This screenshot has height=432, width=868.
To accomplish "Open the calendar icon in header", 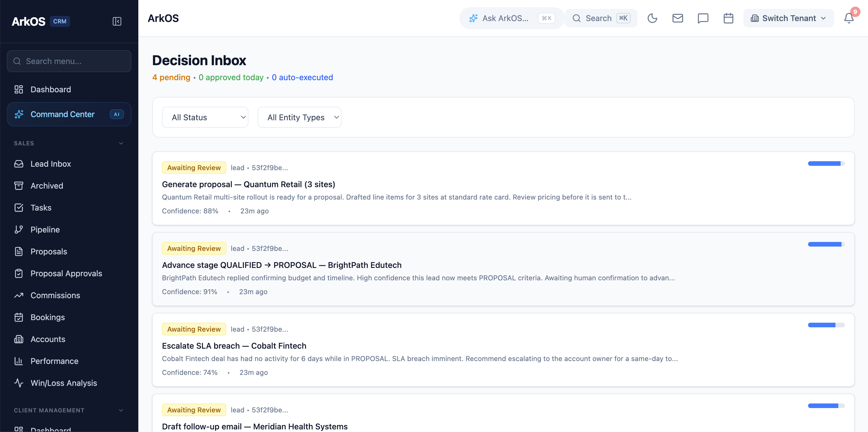I will (x=728, y=18).
